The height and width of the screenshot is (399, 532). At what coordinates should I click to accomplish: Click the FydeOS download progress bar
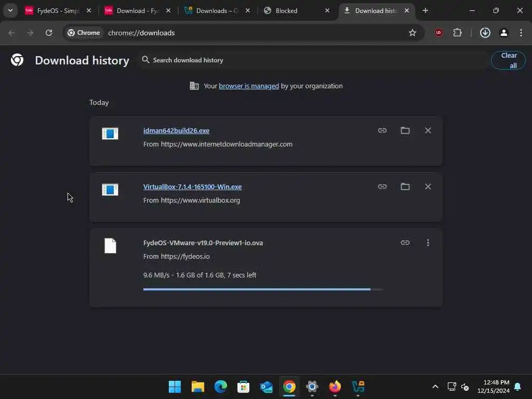(262, 289)
